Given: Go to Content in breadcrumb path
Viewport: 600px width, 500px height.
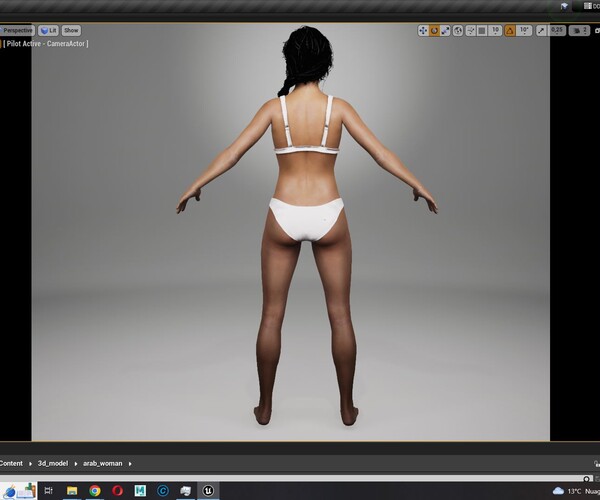Looking at the screenshot, I should 11,463.
